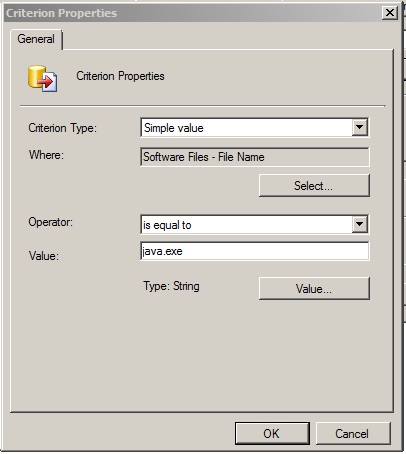Close the Criterion Properties dialog
Screen dimensions: 406x454
390,13
